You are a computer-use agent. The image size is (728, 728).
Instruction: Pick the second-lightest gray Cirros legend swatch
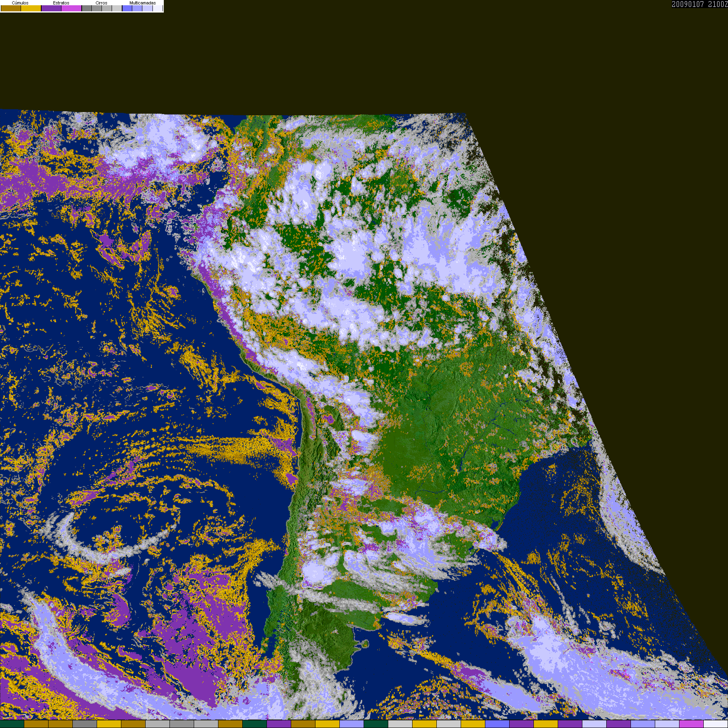tap(107, 8)
